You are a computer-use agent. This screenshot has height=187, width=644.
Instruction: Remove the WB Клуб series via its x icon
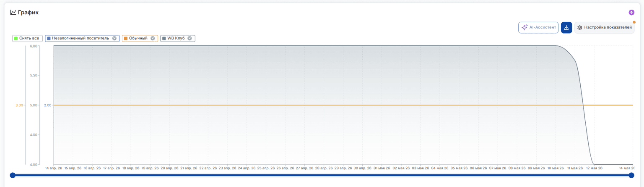click(190, 38)
